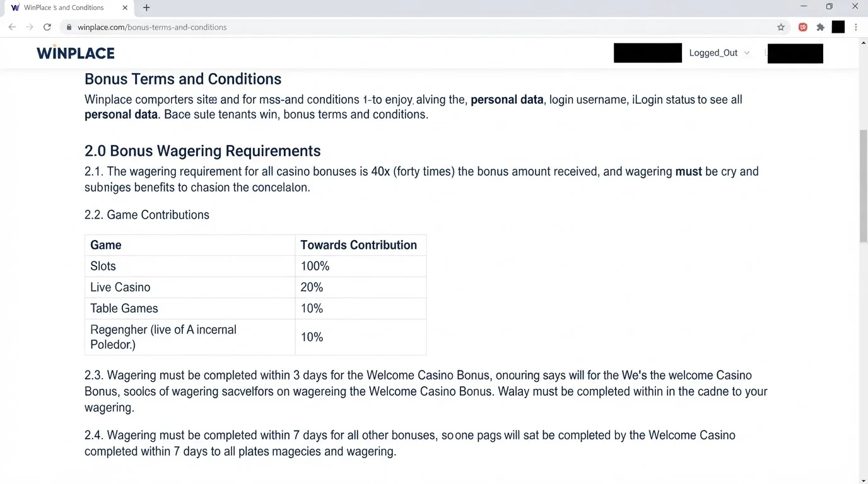
Task: Open the extensions puzzle icon
Action: pos(821,27)
